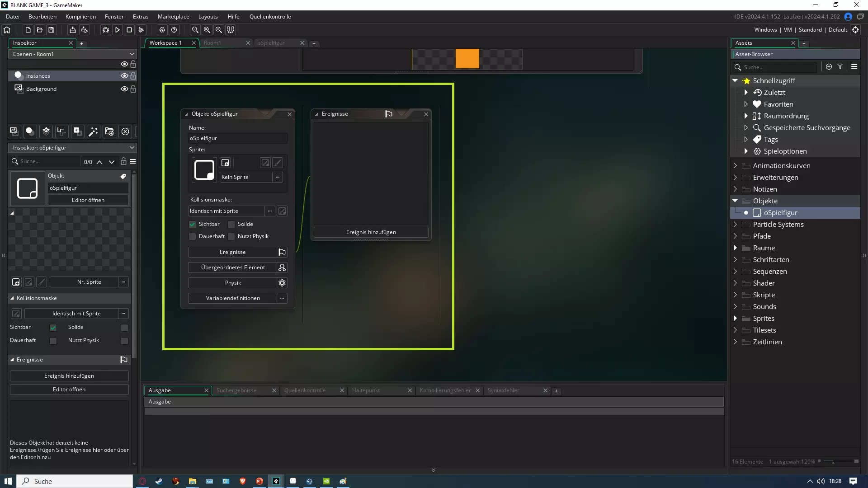Click the Stop game square icon
868x488 pixels.
[129, 30]
